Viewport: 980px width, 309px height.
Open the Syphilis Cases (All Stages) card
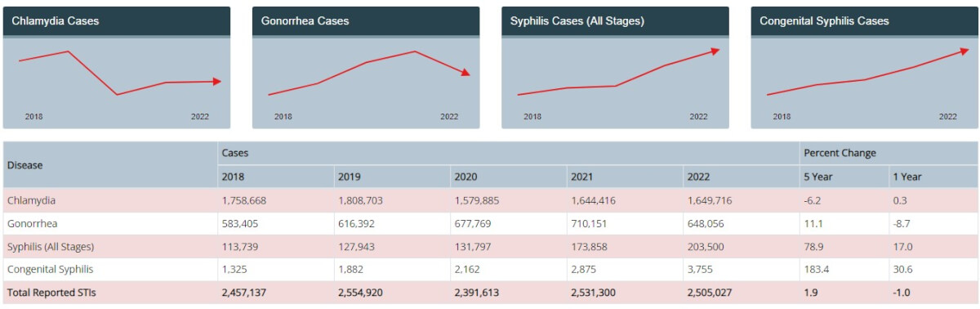click(615, 68)
